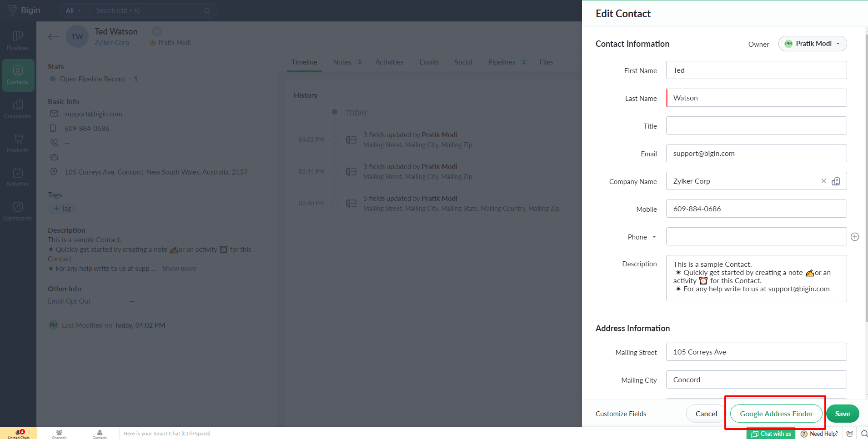
Task: Open the Dashboards module
Action: (x=18, y=212)
